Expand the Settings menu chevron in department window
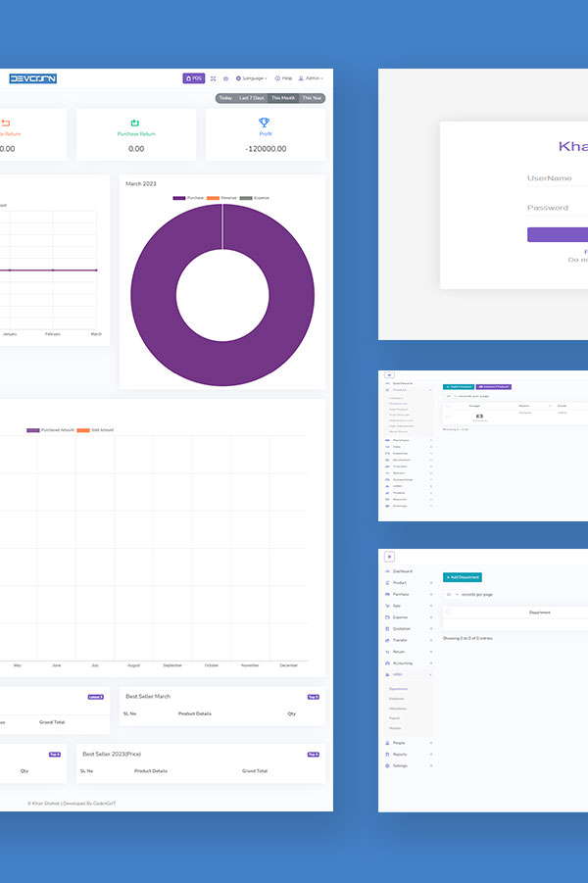 click(x=431, y=765)
